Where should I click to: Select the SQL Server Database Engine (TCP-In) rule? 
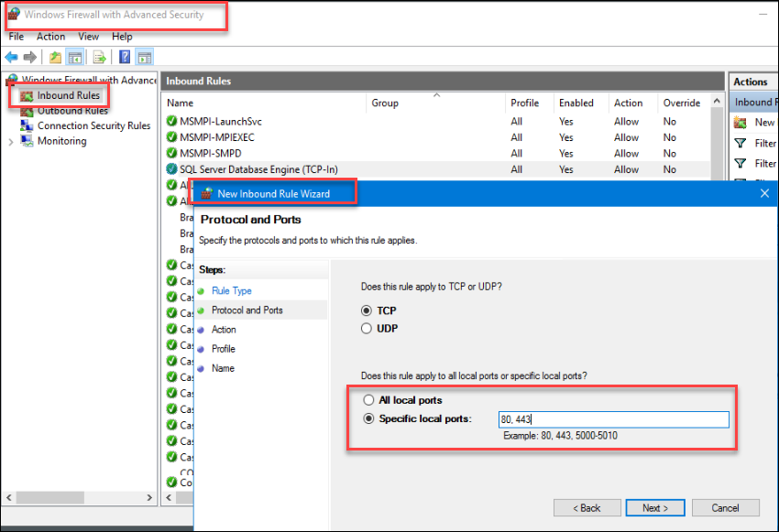coord(437,168)
